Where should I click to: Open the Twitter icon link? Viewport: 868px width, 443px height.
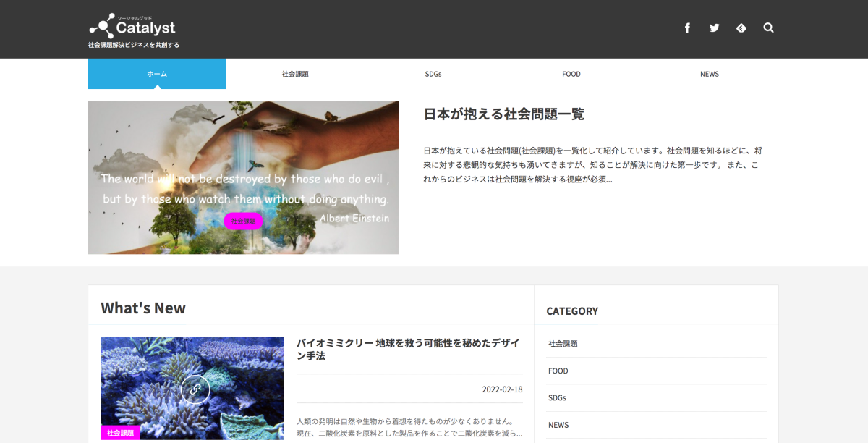(715, 28)
